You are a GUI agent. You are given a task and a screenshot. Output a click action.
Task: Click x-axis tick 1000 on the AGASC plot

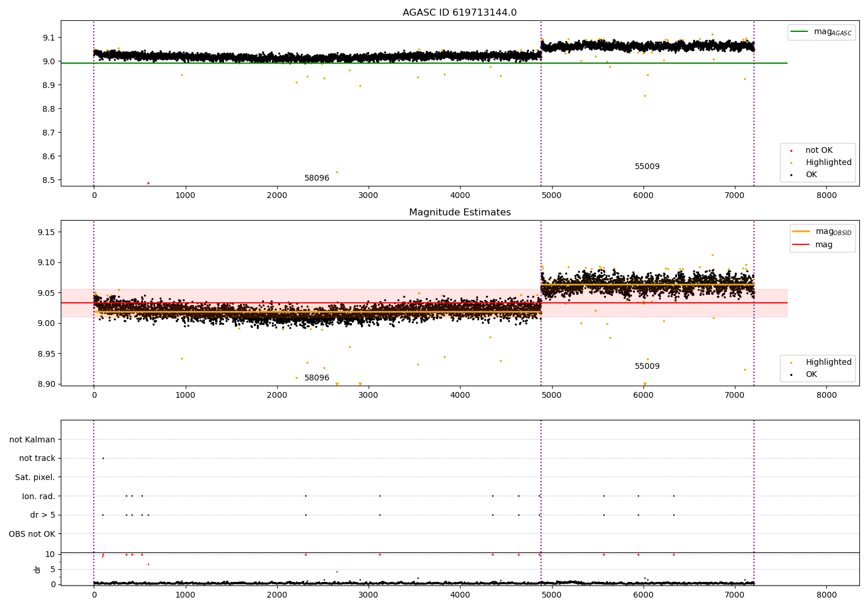185,196
